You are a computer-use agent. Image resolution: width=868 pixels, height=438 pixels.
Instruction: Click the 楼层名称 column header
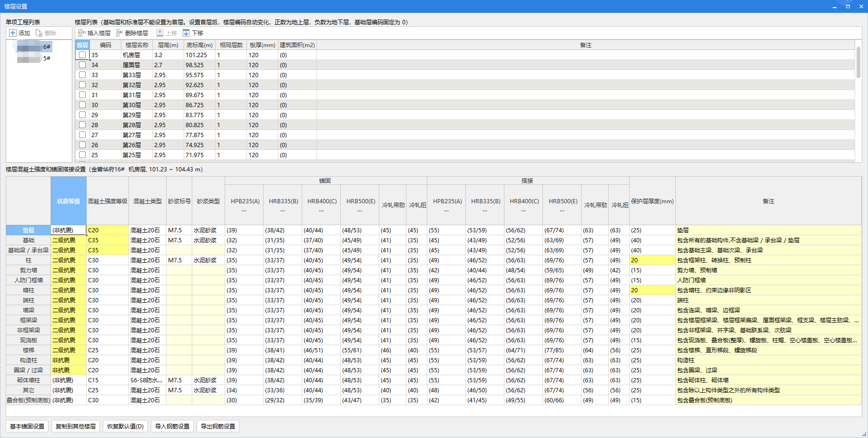(x=137, y=45)
